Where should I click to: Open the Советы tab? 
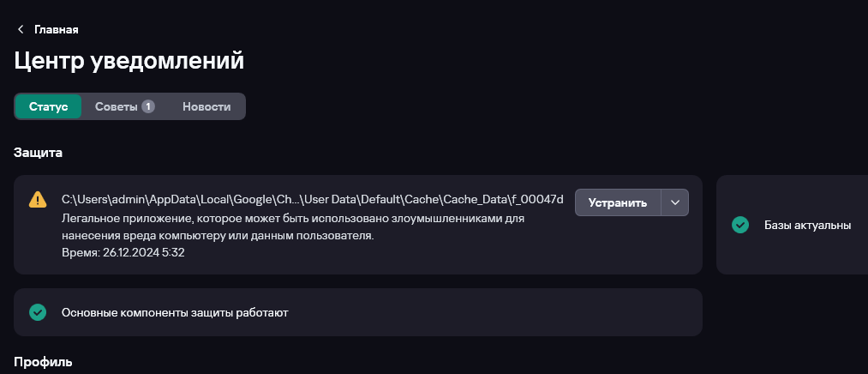click(x=116, y=106)
